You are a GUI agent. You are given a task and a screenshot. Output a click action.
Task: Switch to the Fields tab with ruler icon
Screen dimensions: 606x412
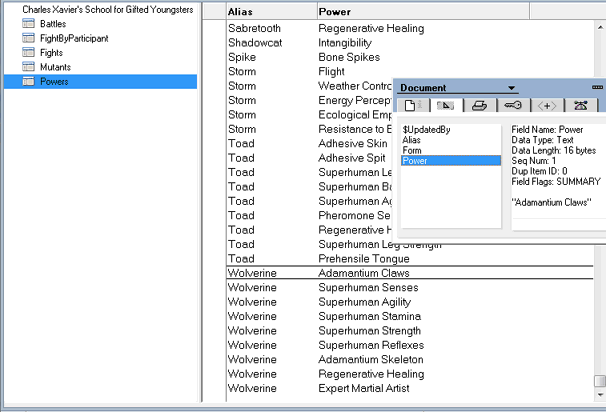[446, 105]
